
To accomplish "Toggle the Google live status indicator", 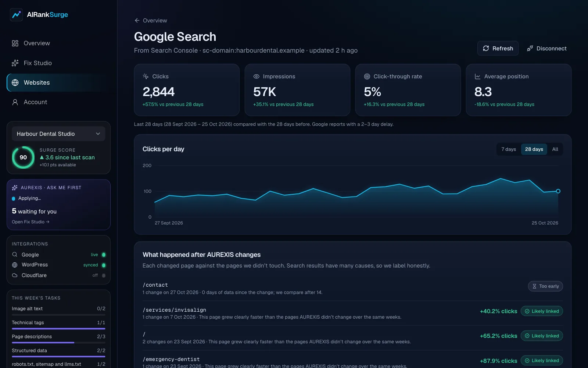I will 104,255.
